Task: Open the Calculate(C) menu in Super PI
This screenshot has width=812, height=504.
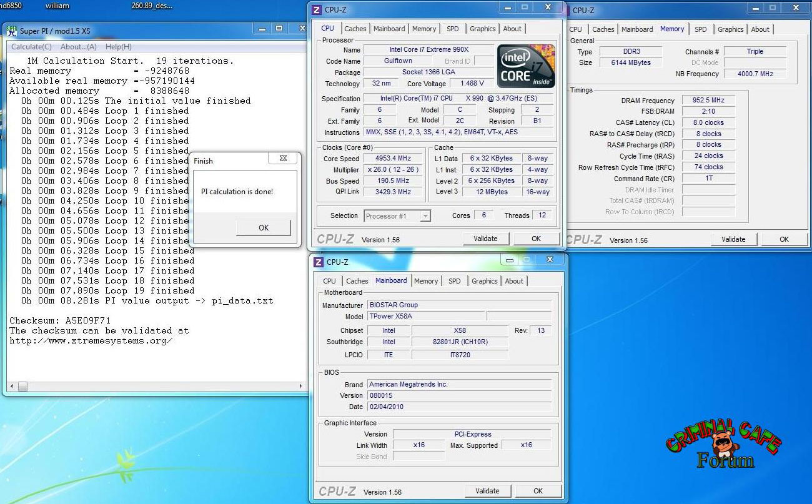Action: [31, 47]
